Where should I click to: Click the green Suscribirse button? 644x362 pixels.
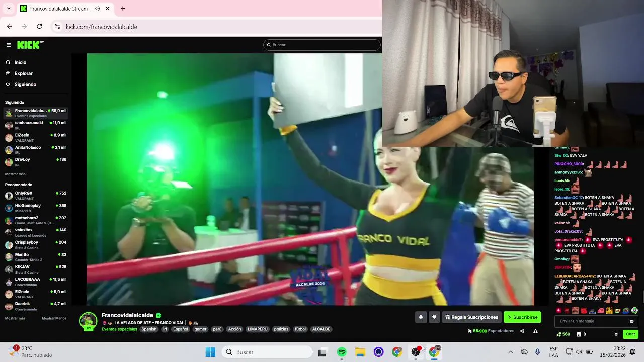click(x=522, y=317)
